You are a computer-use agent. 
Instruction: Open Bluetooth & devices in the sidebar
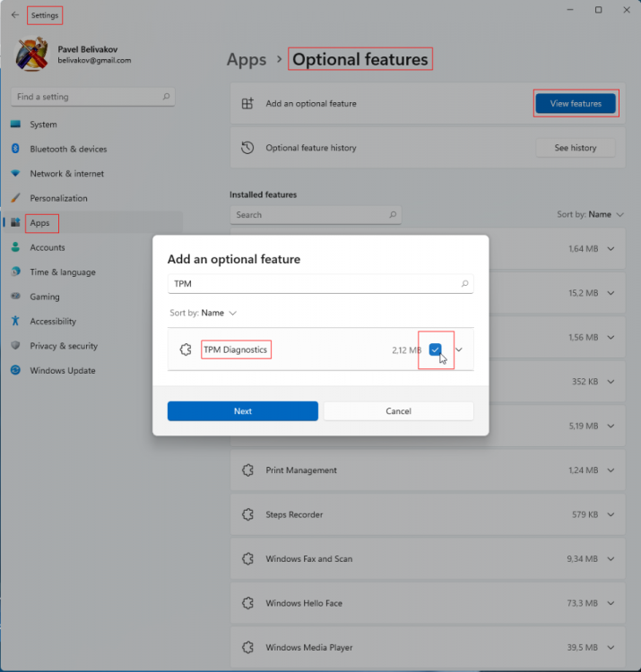[92, 149]
